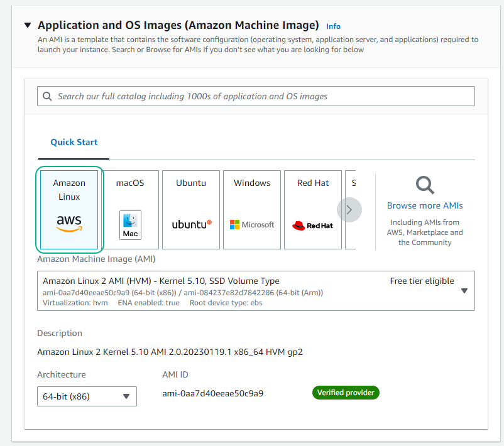504x446 pixels.
Task: Pick the Ubuntu AMI tile
Action: (x=191, y=209)
